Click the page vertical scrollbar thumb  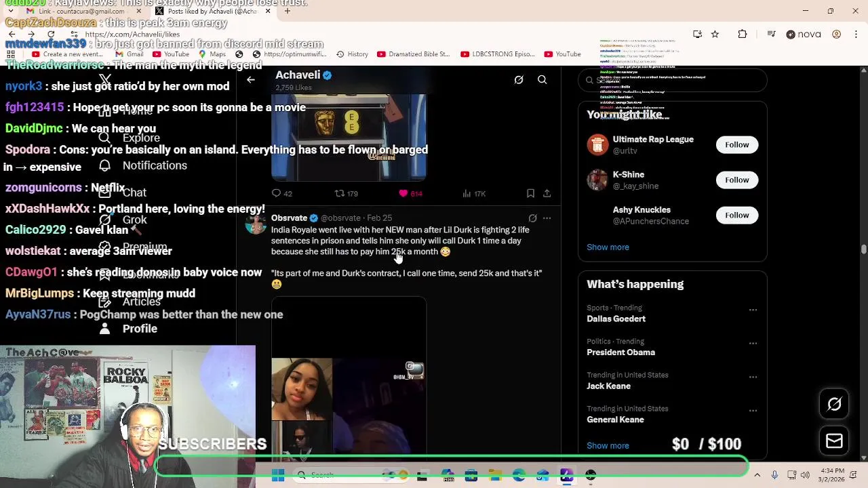(x=863, y=249)
